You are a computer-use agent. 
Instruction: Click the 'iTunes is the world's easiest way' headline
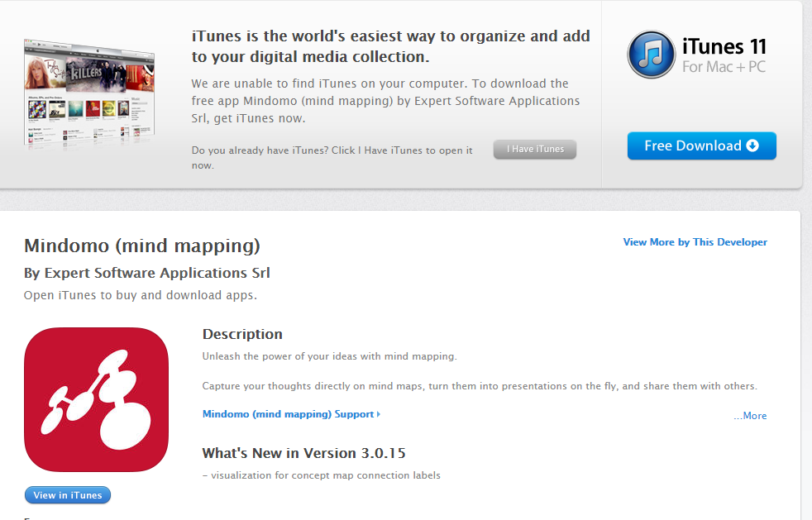[x=391, y=46]
